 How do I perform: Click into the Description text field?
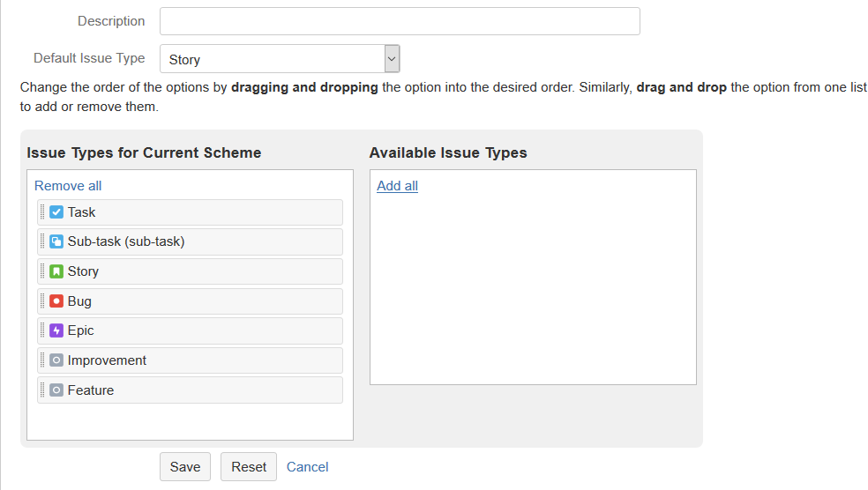[x=399, y=21]
